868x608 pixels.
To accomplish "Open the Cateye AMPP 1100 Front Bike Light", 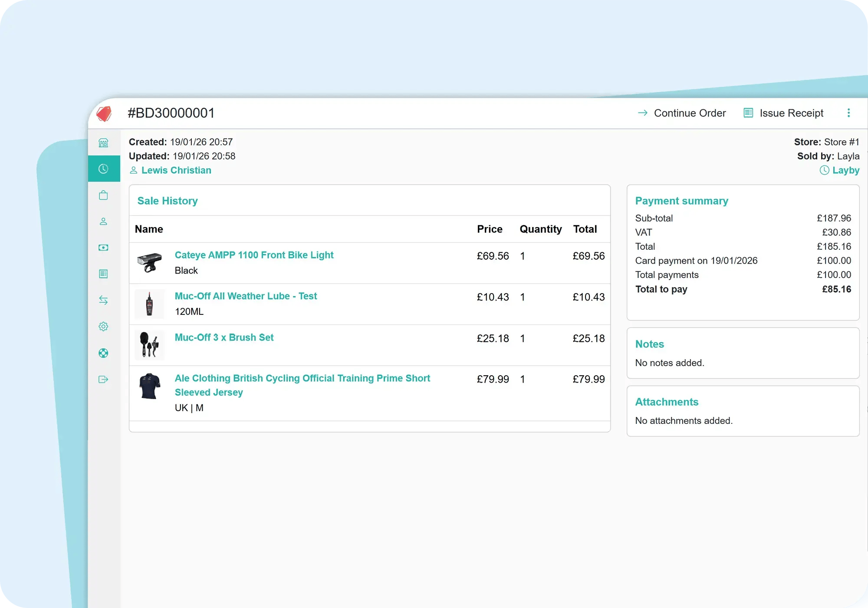I will point(254,255).
